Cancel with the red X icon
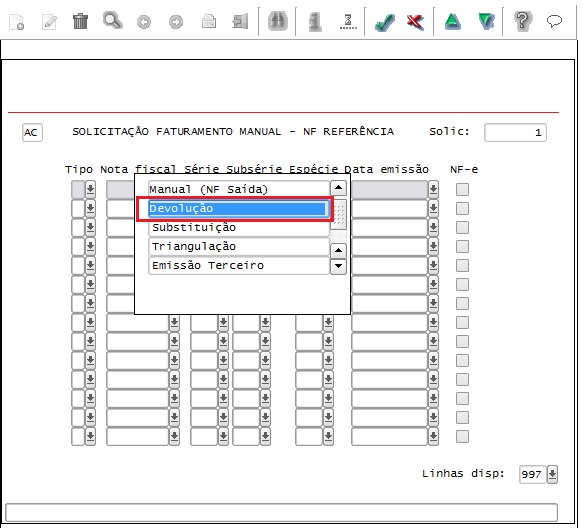 coord(415,22)
